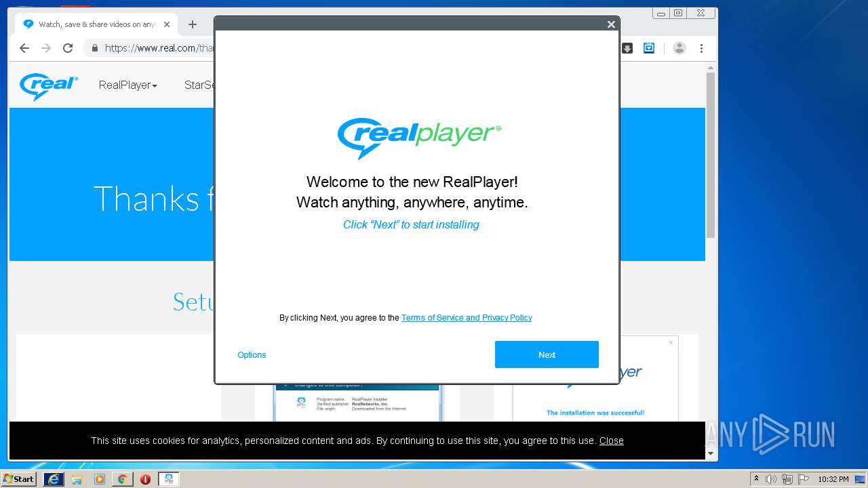Close the cookie notice banner
The image size is (868, 488).
[611, 441]
